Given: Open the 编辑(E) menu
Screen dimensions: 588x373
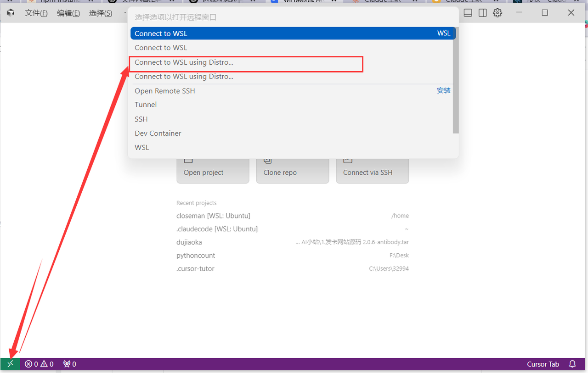Looking at the screenshot, I should click(x=68, y=13).
